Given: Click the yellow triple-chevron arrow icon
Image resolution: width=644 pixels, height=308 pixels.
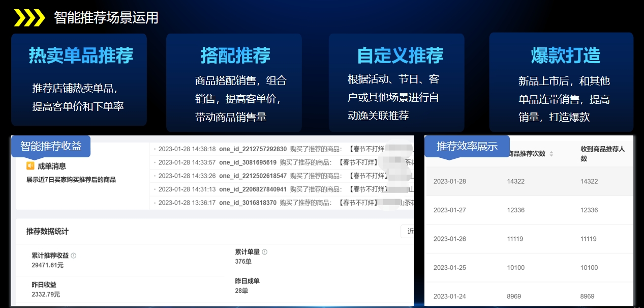Looking at the screenshot, I should [x=29, y=18].
